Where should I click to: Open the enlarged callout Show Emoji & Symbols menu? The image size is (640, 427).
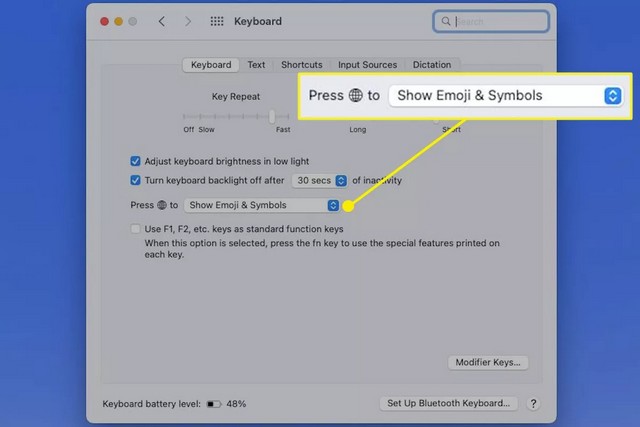click(x=505, y=96)
